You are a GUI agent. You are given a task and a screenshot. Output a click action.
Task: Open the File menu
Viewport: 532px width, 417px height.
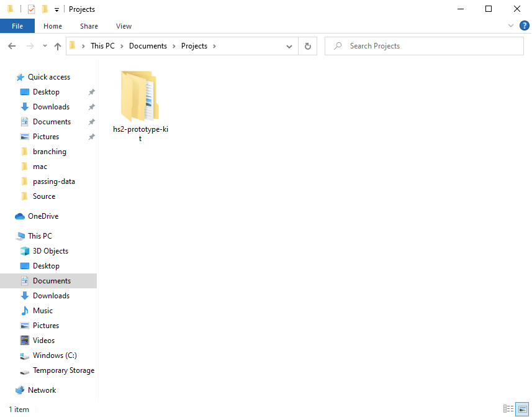pos(17,25)
